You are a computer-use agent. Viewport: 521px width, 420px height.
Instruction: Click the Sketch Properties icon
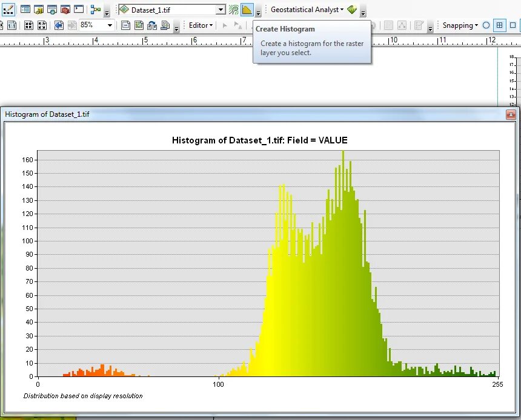tap(402, 25)
